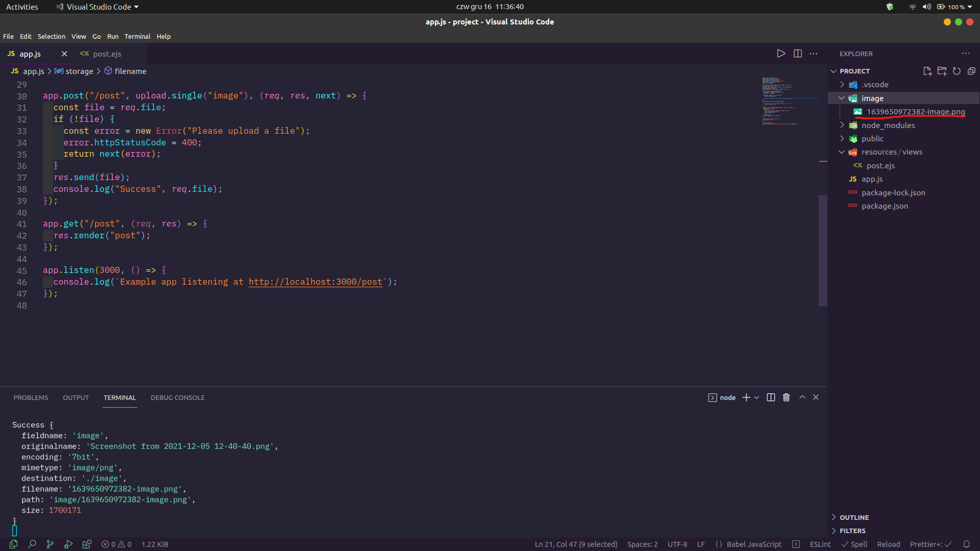The height and width of the screenshot is (551, 980).
Task: Open Source Control status bar icon
Action: (x=50, y=544)
